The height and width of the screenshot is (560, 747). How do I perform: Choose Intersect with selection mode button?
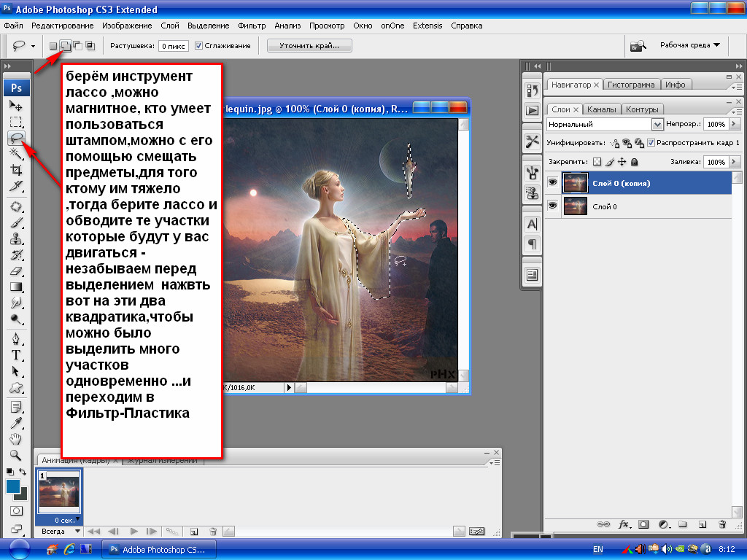pos(90,46)
